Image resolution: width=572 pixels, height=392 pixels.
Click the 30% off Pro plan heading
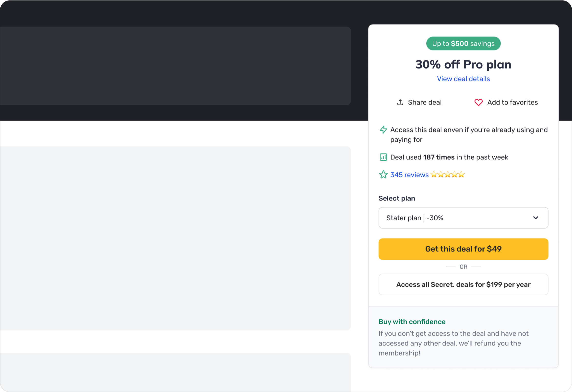click(x=463, y=64)
